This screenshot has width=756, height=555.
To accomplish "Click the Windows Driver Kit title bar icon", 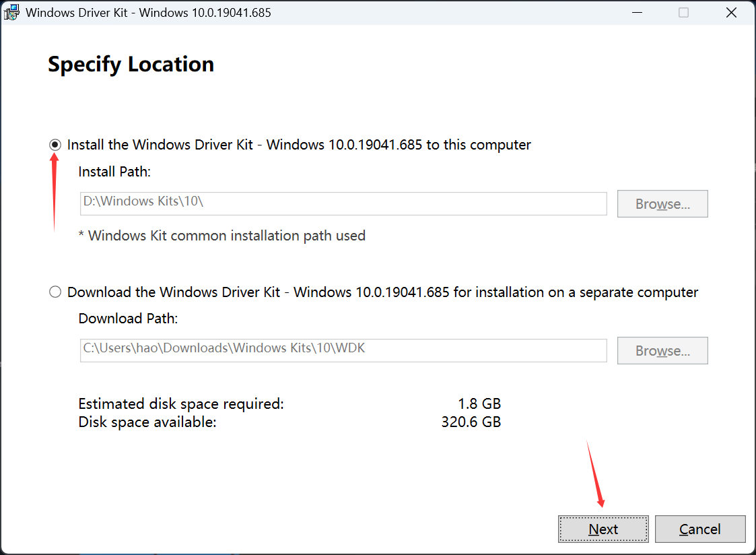I will coord(11,13).
